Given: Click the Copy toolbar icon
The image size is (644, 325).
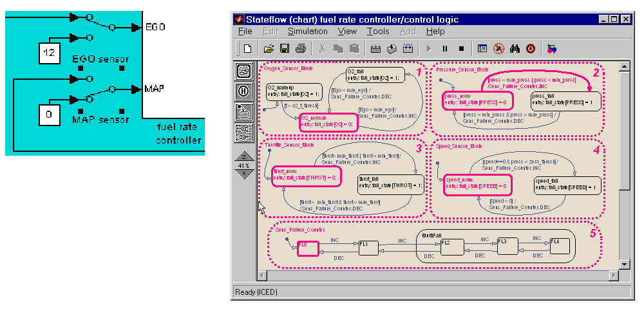Looking at the screenshot, I should [339, 49].
